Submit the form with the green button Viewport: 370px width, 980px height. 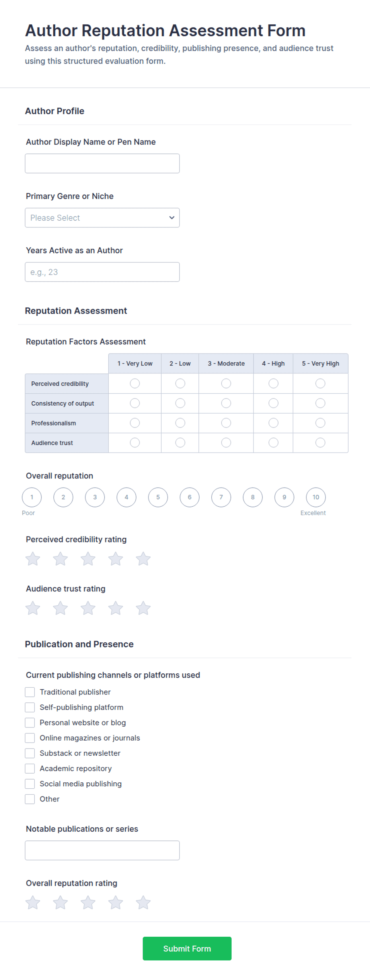(187, 949)
